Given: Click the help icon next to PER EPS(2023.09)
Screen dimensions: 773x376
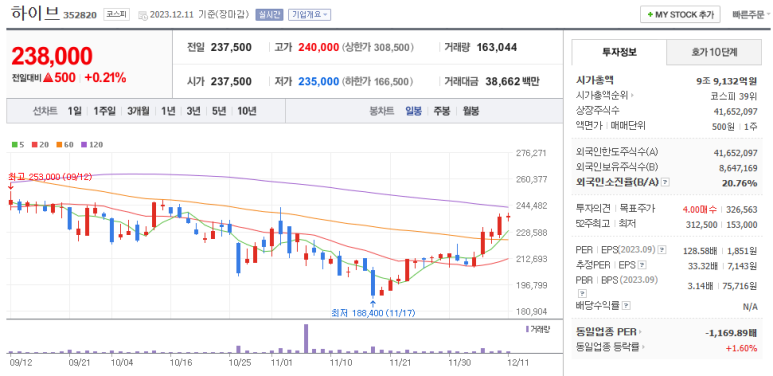Looking at the screenshot, I should [662, 250].
